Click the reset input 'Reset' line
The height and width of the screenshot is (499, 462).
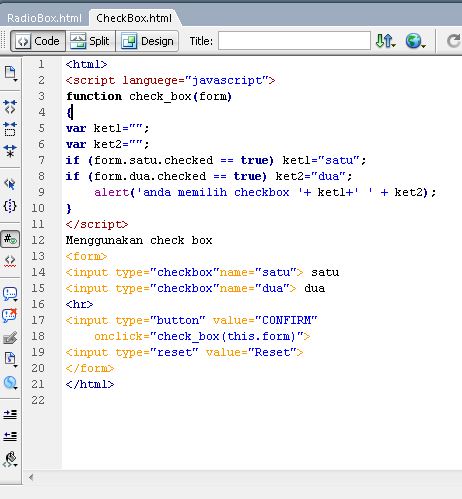[185, 352]
